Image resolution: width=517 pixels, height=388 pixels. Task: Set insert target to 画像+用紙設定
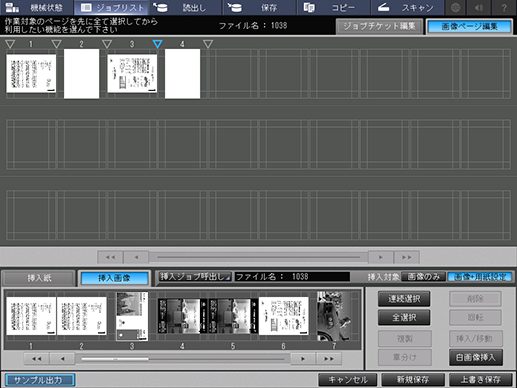480,277
